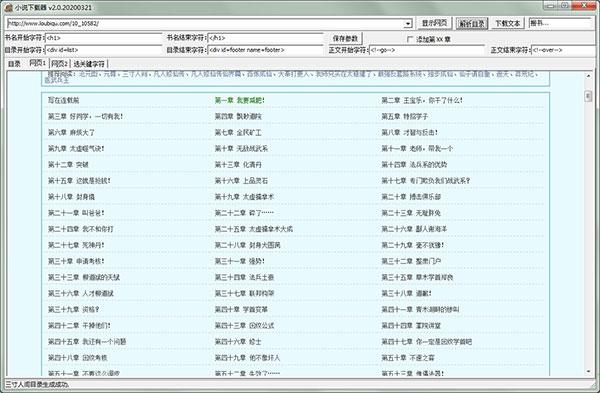600x393 pixels.
Task: Switch to the 目录 tab
Action: [15, 64]
